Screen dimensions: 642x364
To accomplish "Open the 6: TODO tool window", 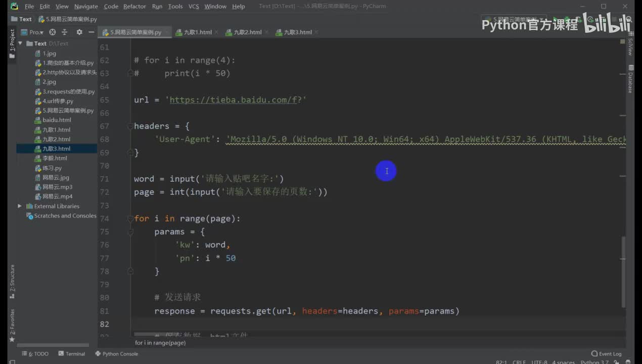I will [35, 354].
